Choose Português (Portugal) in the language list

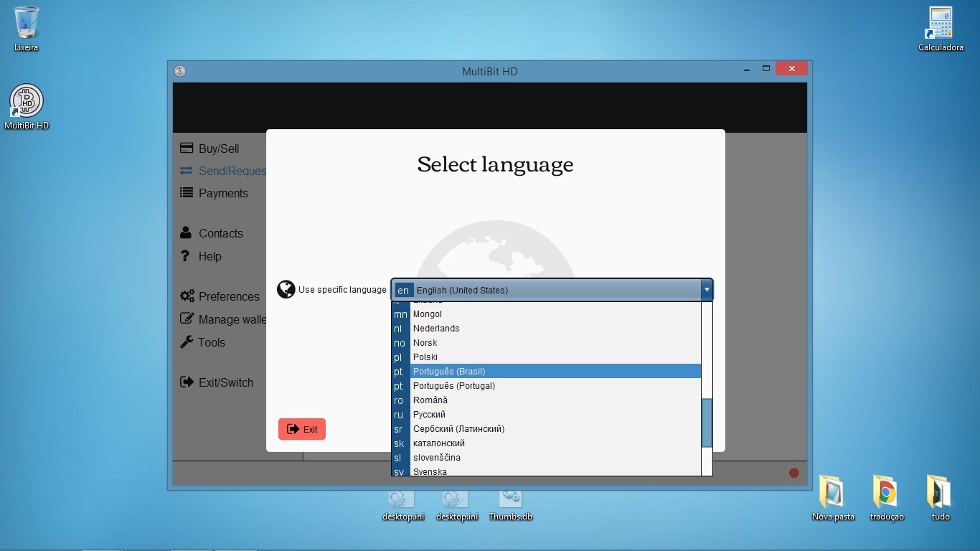click(454, 386)
